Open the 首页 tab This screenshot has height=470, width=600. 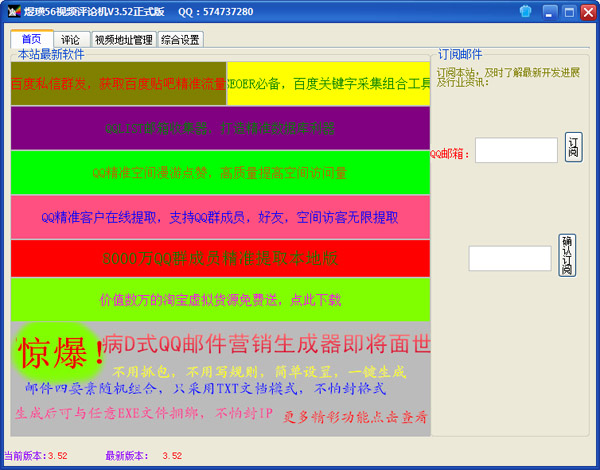tap(32, 39)
